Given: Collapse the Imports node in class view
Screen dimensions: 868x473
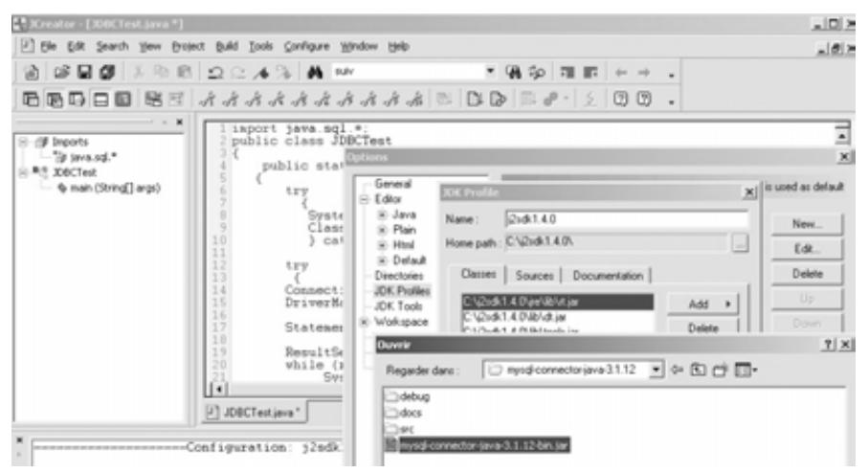Looking at the screenshot, I should (23, 143).
